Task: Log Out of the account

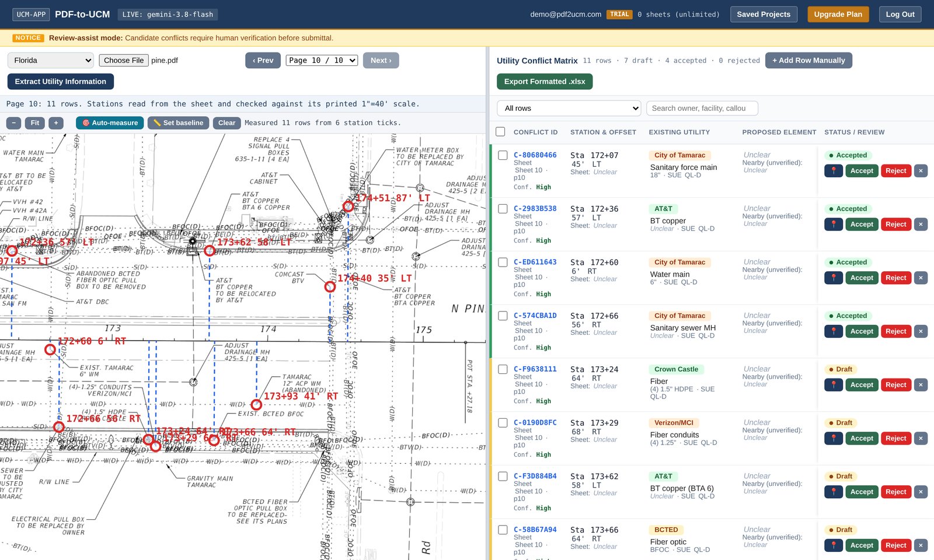Action: [900, 15]
